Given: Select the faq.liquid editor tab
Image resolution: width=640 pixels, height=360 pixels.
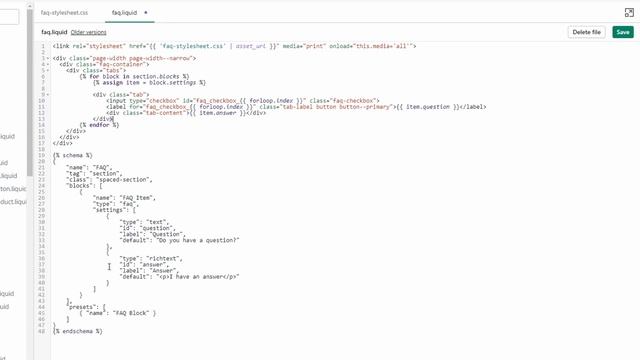Looking at the screenshot, I should click(124, 13).
